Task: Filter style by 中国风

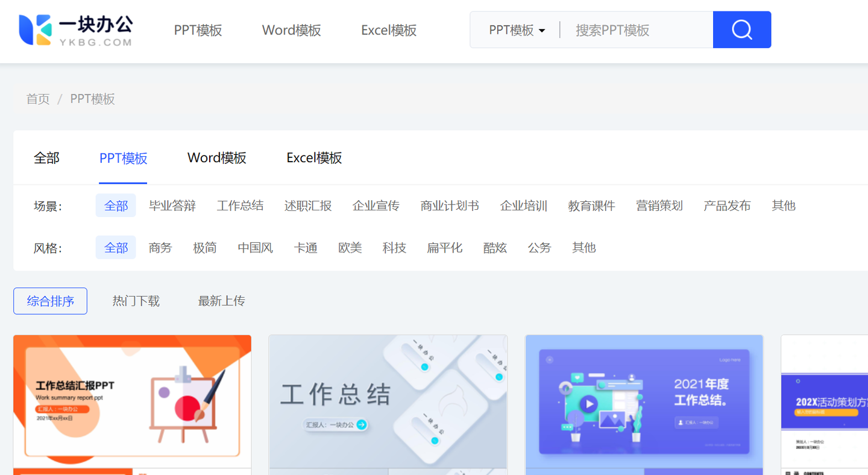Action: (x=255, y=248)
